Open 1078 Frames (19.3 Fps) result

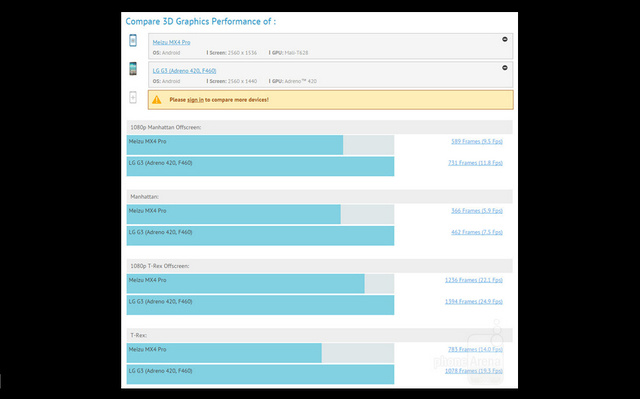473,371
